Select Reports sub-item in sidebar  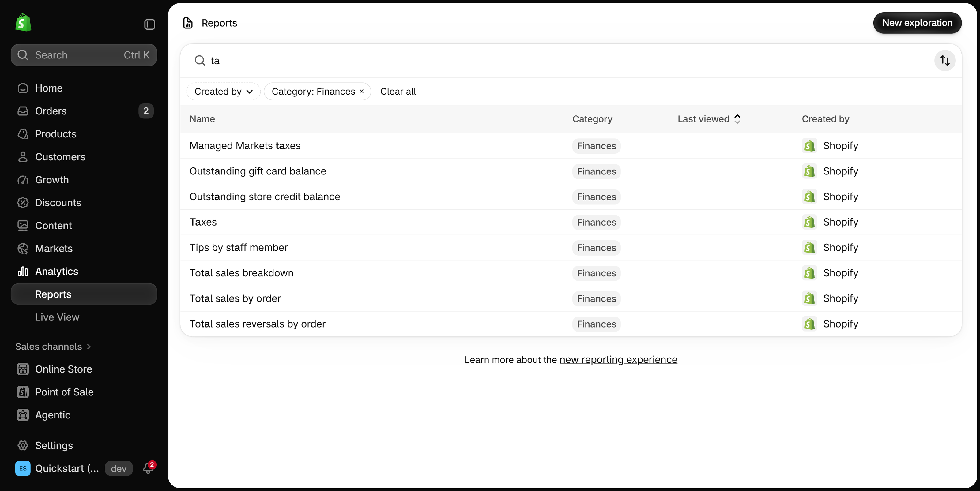84,294
